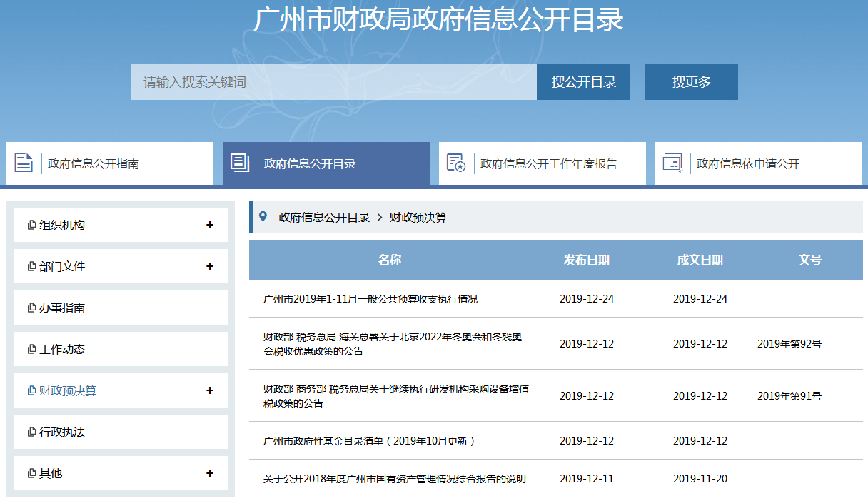Open 广州市2019年1-11月一般公共预算收支执行情况 article

[x=370, y=299]
